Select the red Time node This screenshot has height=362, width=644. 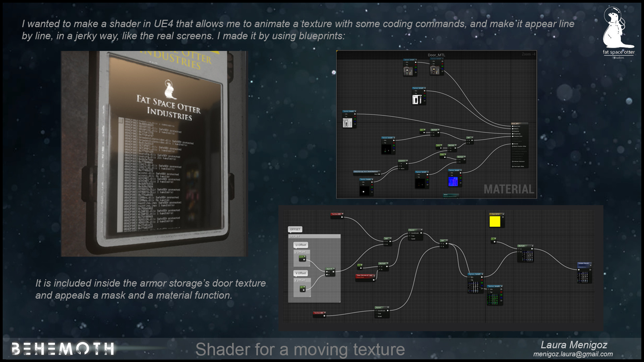tap(365, 276)
